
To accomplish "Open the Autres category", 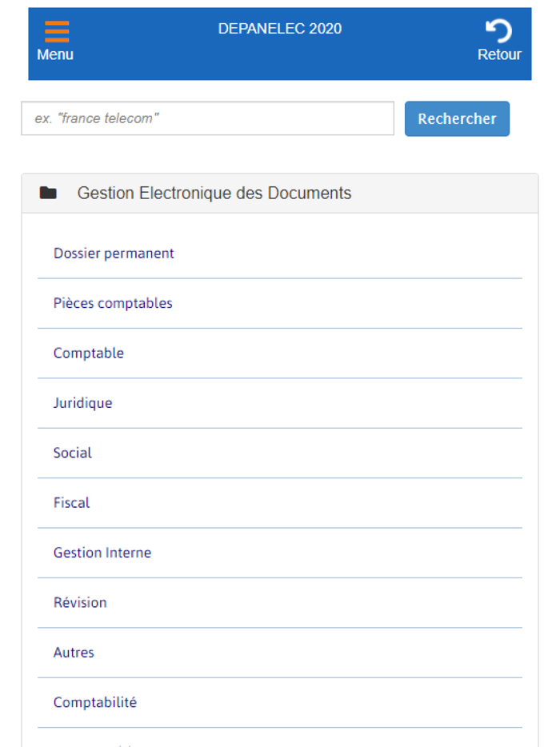I will [x=74, y=653].
